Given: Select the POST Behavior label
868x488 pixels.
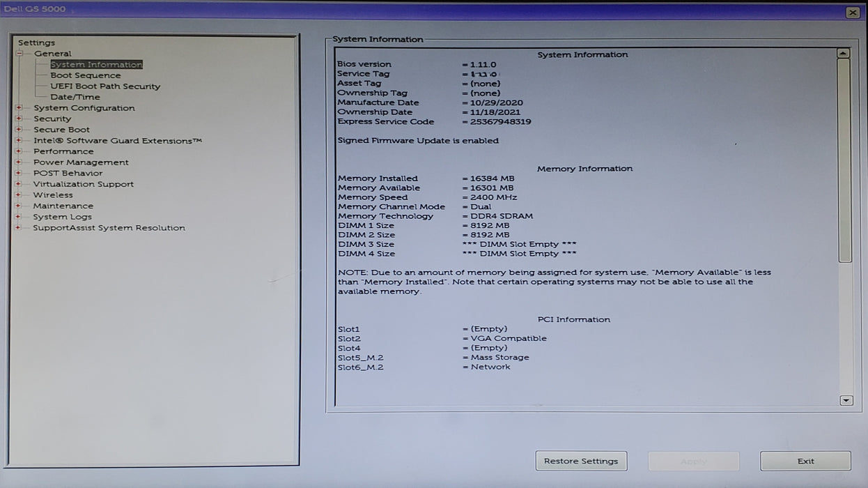Looking at the screenshot, I should coord(68,173).
